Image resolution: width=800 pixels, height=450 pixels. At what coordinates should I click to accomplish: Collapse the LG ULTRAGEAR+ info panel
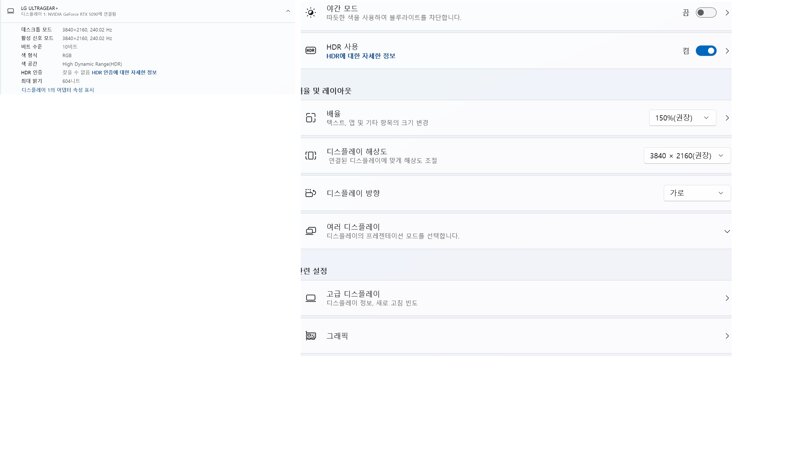point(288,11)
